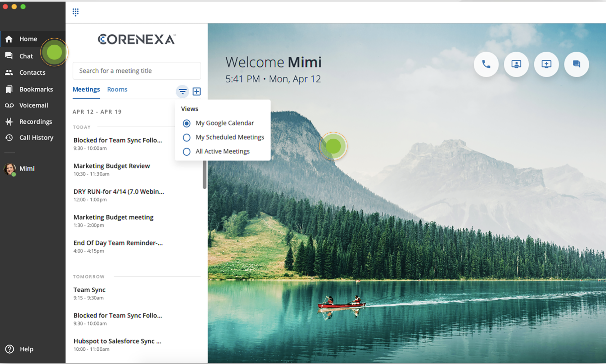Select the My Google Calendar radio option
The height and width of the screenshot is (364, 606).
click(x=187, y=123)
